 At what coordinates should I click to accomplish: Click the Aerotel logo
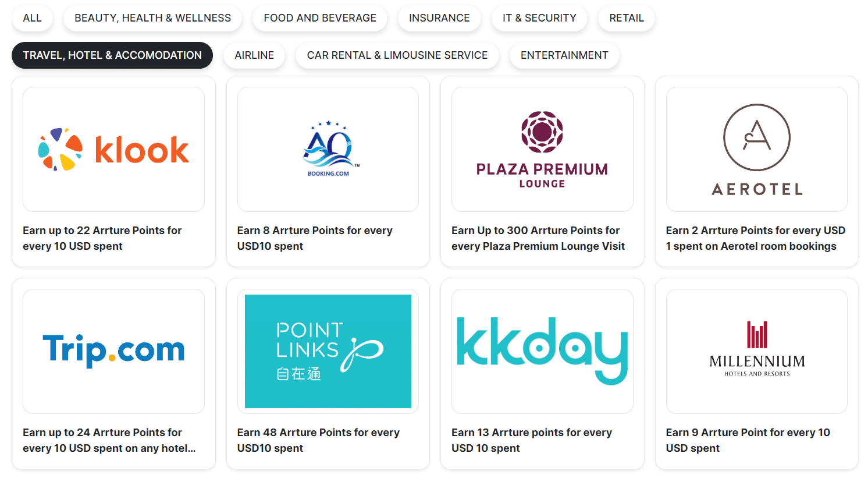(756, 150)
